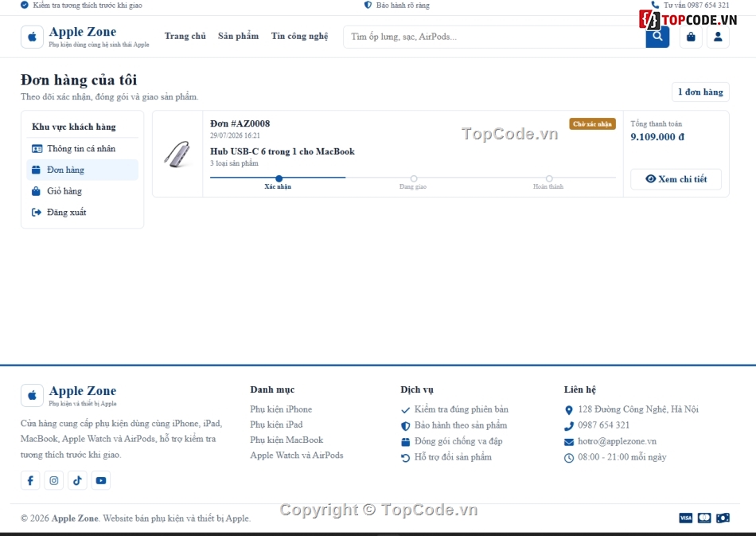Click the Mastercard payment icon
Viewport: 756px width, 536px height.
click(x=704, y=518)
